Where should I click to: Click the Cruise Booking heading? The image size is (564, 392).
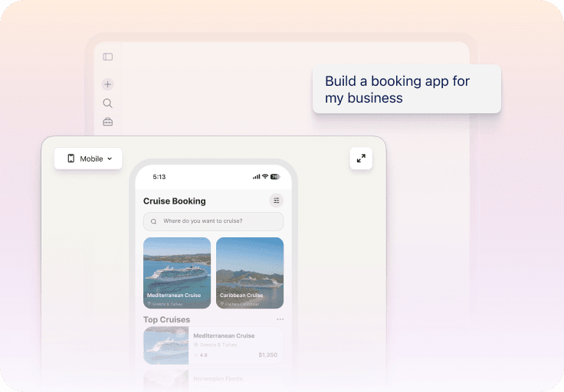pyautogui.click(x=175, y=201)
